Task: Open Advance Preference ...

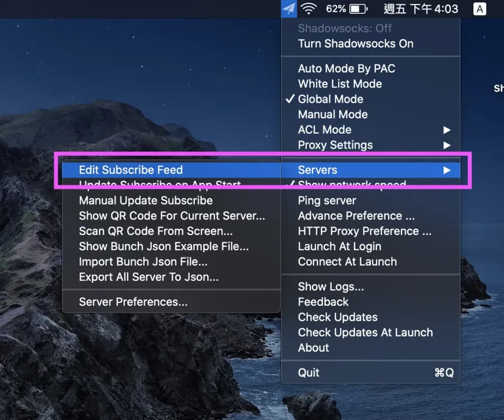Action: [371, 216]
